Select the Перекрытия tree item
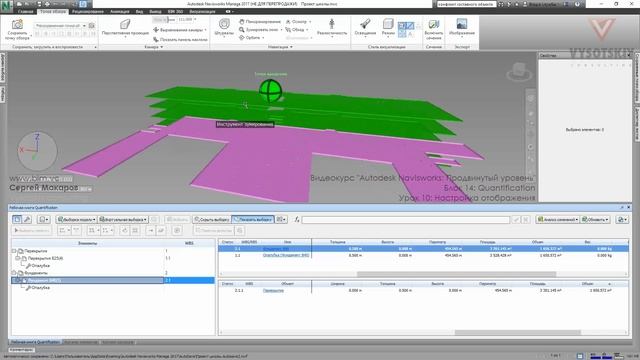Screen dimensions: 640x360 pyautogui.click(x=36, y=251)
